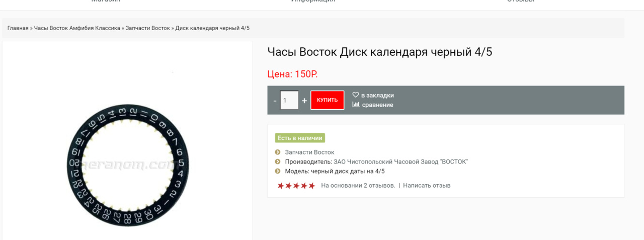Click the green Есть в наличии badge
644x240 pixels.
point(300,138)
